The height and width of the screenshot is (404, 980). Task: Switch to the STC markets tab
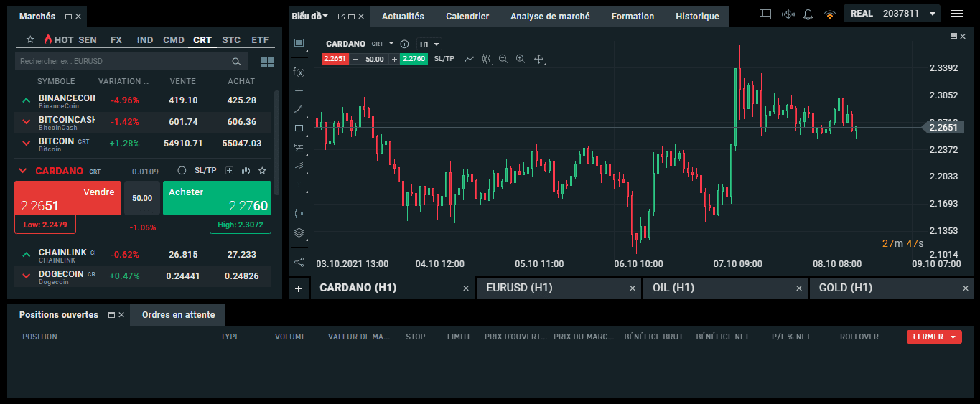point(231,39)
